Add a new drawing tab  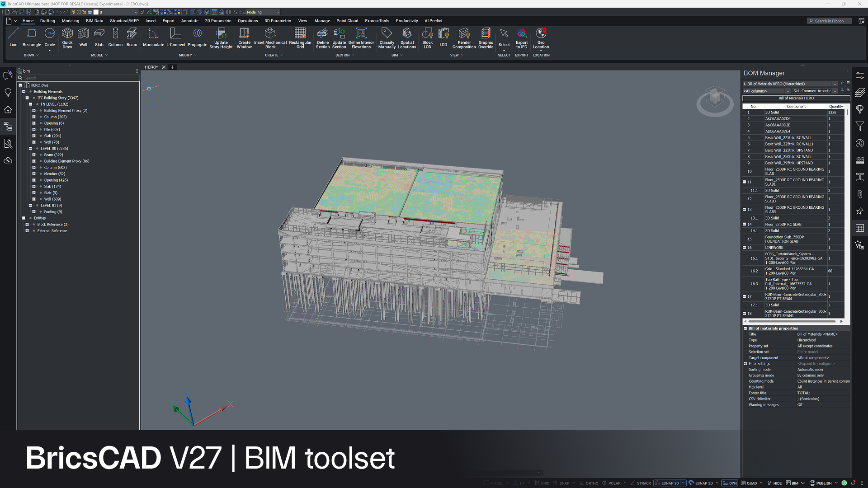pos(172,67)
